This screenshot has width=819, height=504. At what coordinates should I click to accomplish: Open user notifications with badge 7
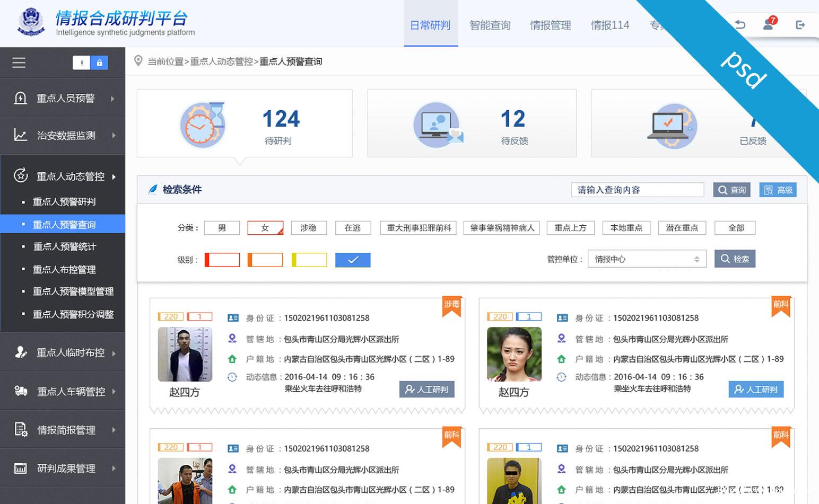768,24
